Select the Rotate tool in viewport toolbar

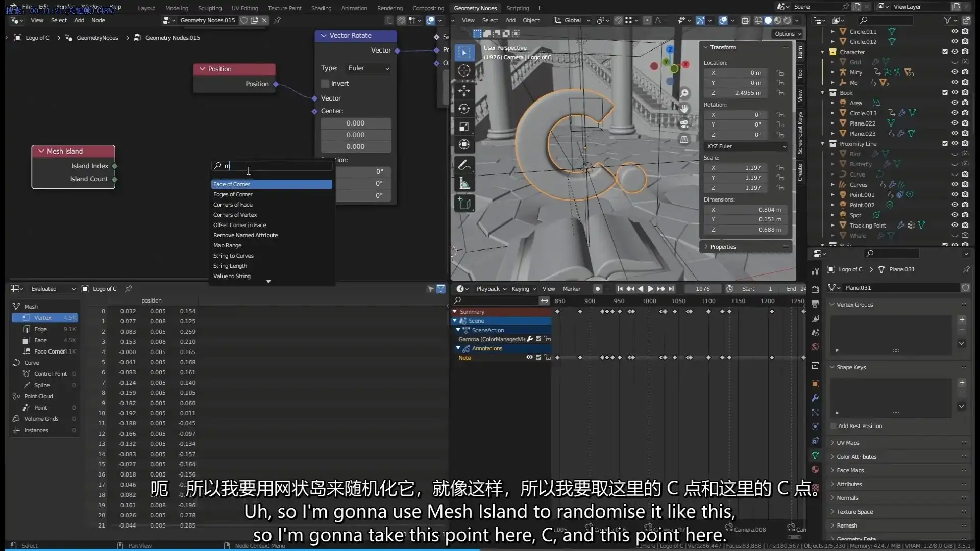[464, 109]
